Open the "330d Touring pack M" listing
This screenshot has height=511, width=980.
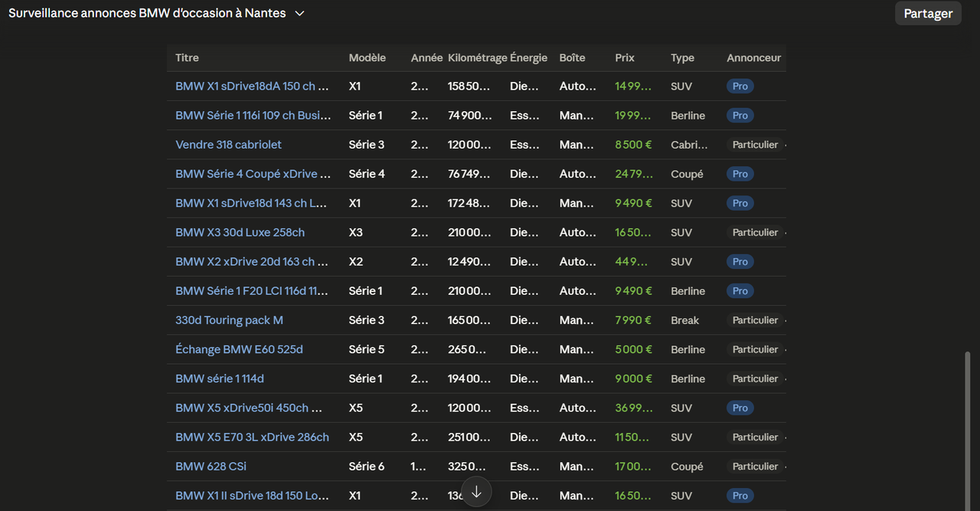click(x=229, y=320)
